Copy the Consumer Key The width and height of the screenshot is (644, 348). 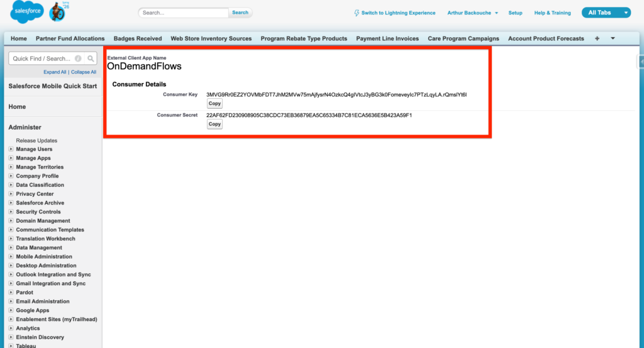point(214,104)
